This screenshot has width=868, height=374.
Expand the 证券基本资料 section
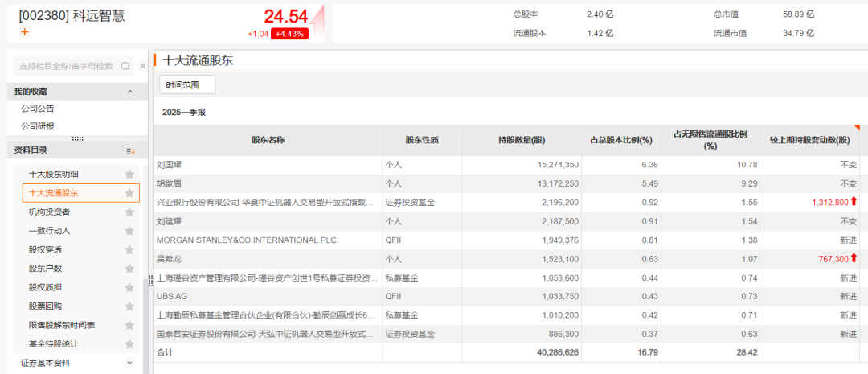pyautogui.click(x=130, y=363)
